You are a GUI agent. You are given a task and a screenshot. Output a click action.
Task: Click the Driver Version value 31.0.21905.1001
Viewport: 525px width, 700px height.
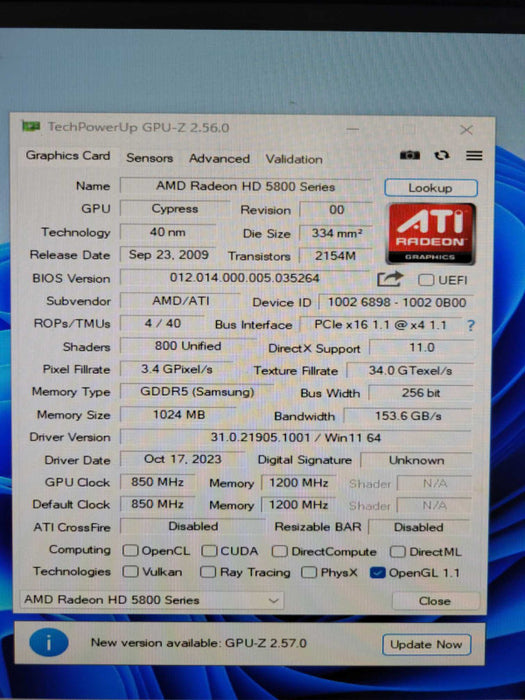pyautogui.click(x=296, y=438)
